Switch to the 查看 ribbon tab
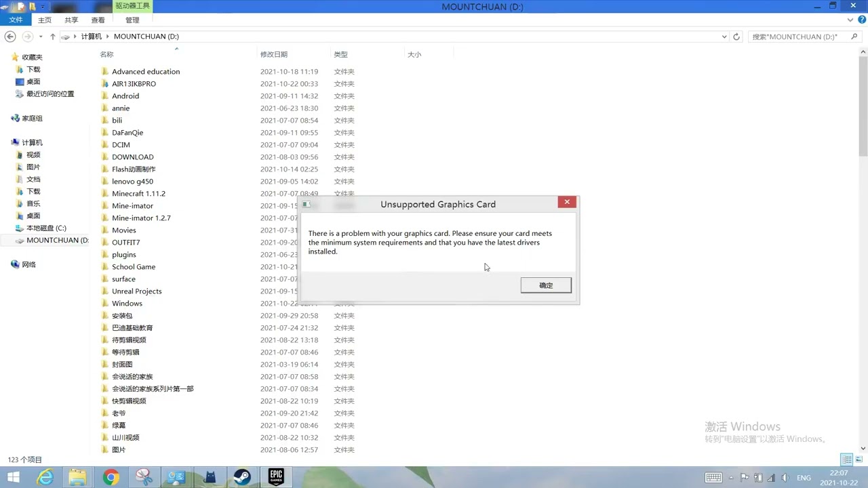Image resolution: width=868 pixels, height=488 pixels. [98, 20]
